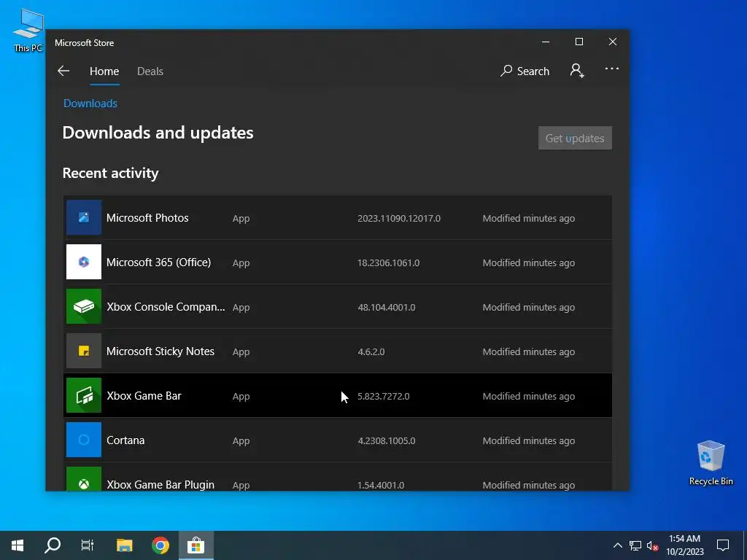
Task: Click the Get updates button
Action: tap(575, 138)
